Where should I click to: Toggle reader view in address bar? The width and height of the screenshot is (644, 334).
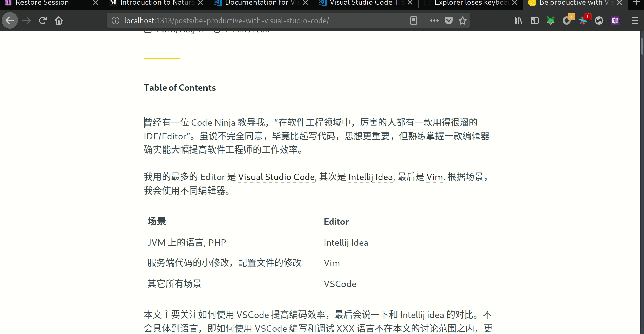(x=414, y=20)
